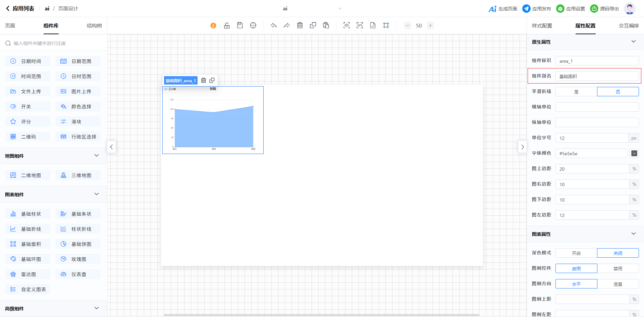Click the 应用发布 button

[537, 9]
